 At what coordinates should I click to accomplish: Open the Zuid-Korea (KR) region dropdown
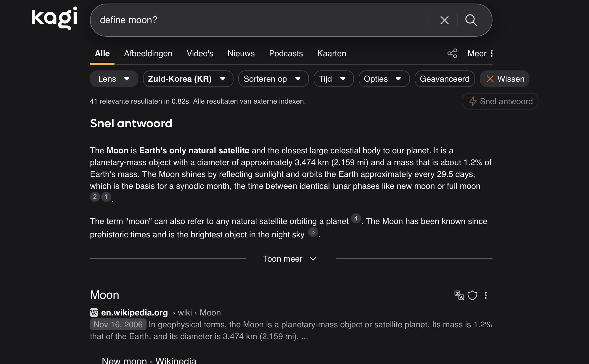188,79
